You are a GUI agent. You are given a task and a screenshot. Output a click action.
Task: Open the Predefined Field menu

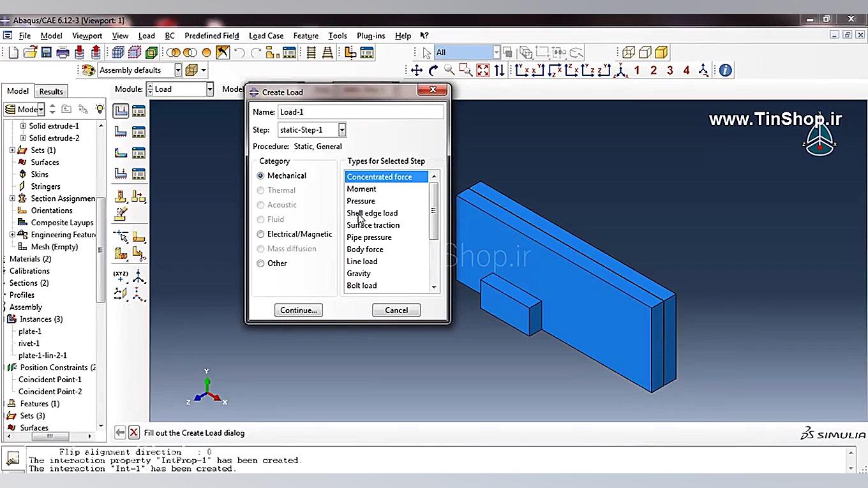tap(211, 36)
